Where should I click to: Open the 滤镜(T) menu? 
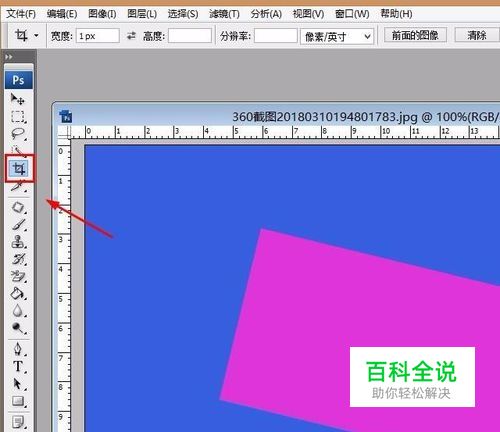coord(224,14)
